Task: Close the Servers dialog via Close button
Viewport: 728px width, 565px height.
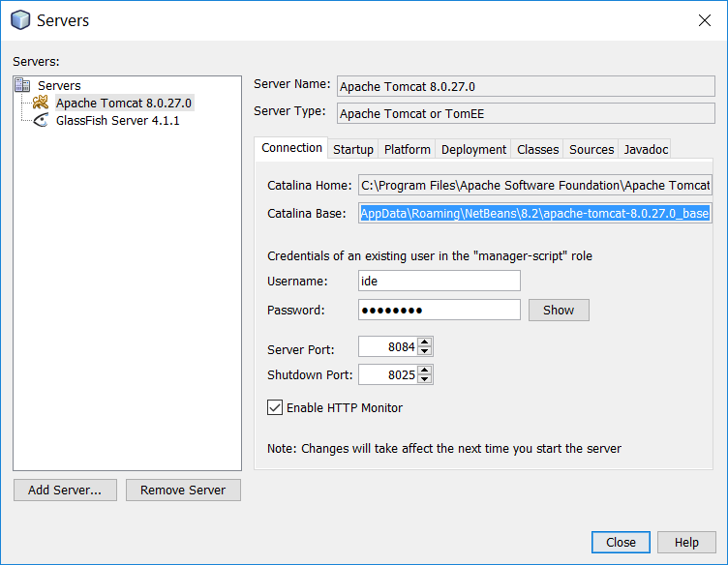Action: (x=621, y=543)
